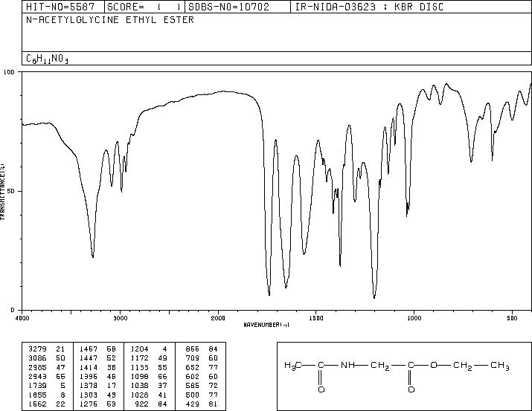
Task: Click the 1467 peak table entry
Action: coord(89,349)
